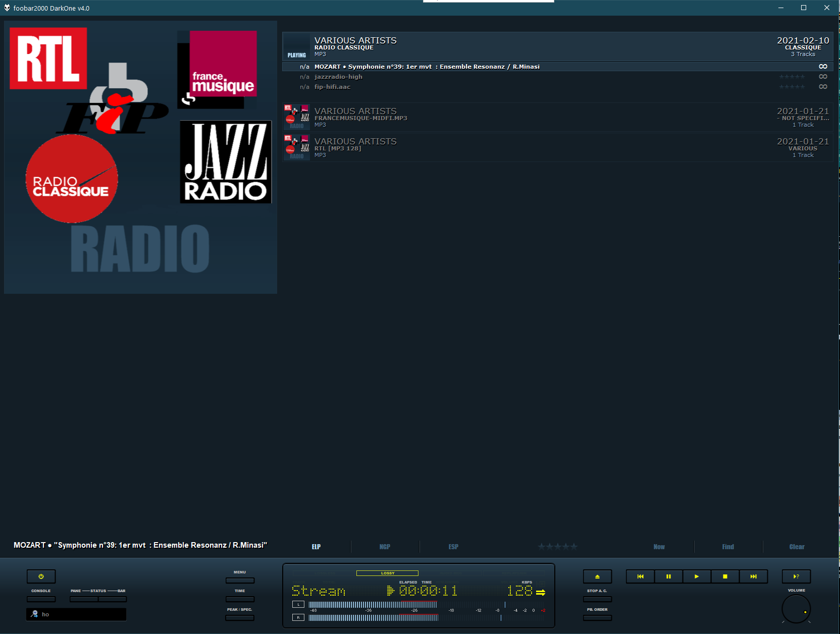840x634 pixels.
Task: Click the now-playing title 'MOZART • Symphonie n°39'
Action: click(x=140, y=545)
